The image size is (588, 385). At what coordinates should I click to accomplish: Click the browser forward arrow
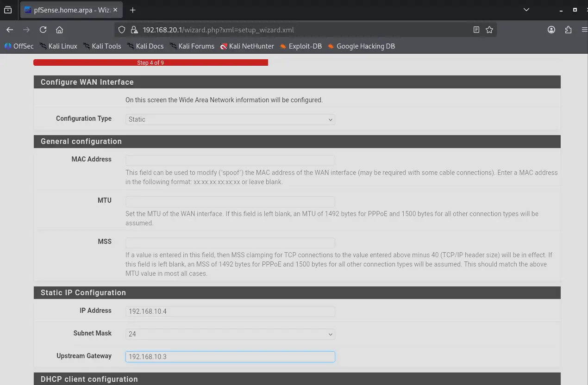coord(26,30)
